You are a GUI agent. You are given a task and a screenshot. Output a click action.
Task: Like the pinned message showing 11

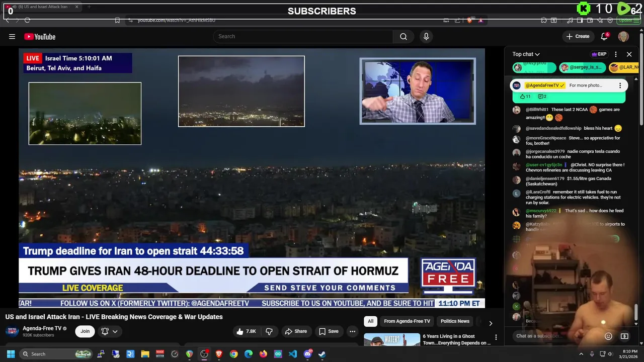point(525,97)
